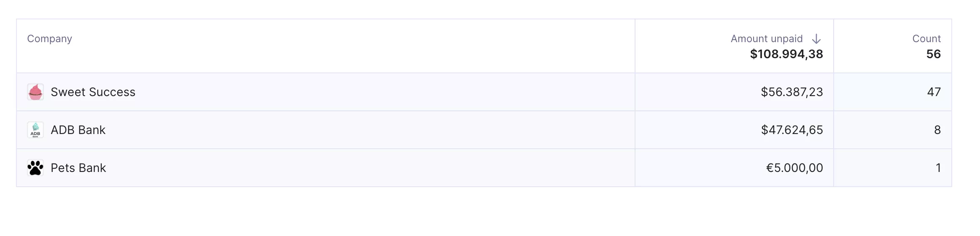This screenshot has height=236, width=980.
Task: Click the ADB Bank logo icon
Action: [x=35, y=130]
